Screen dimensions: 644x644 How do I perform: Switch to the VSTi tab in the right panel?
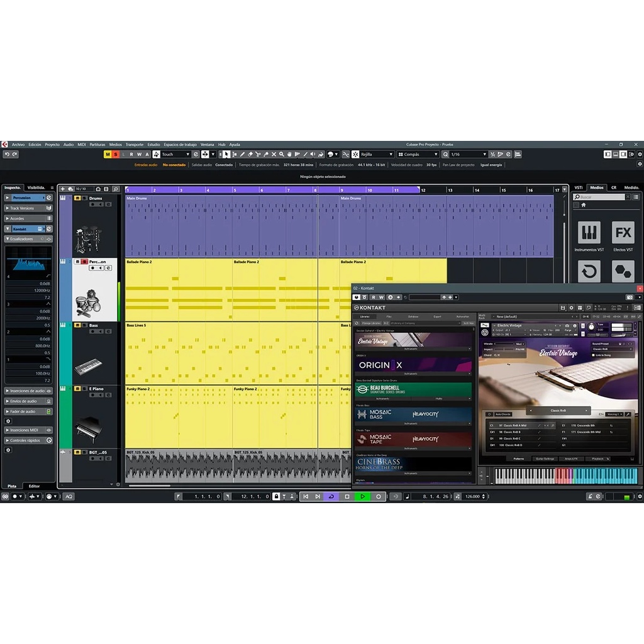[579, 187]
